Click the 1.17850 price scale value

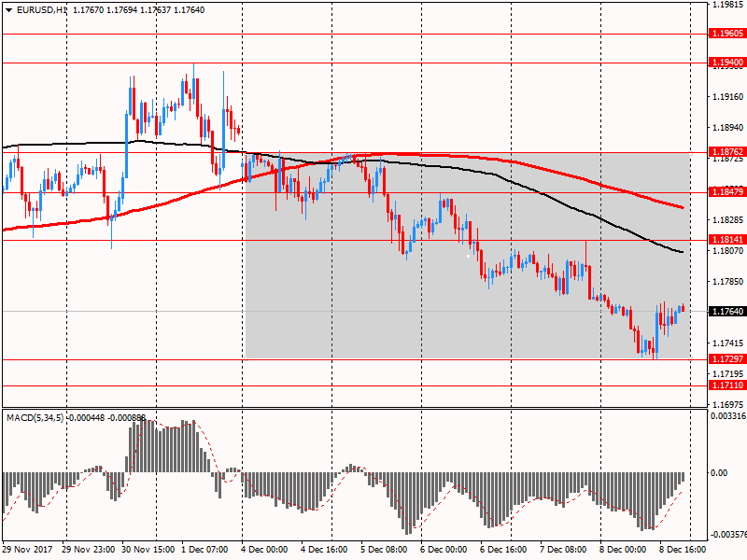[x=727, y=282]
